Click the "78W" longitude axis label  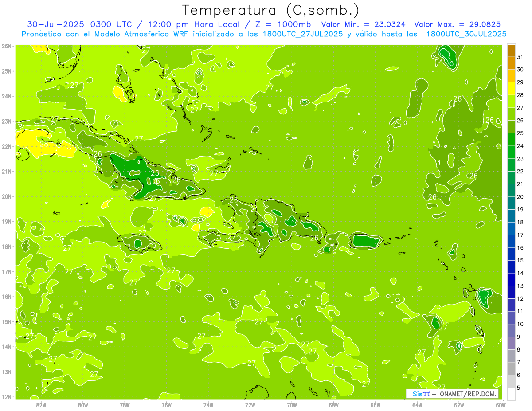click(x=125, y=405)
